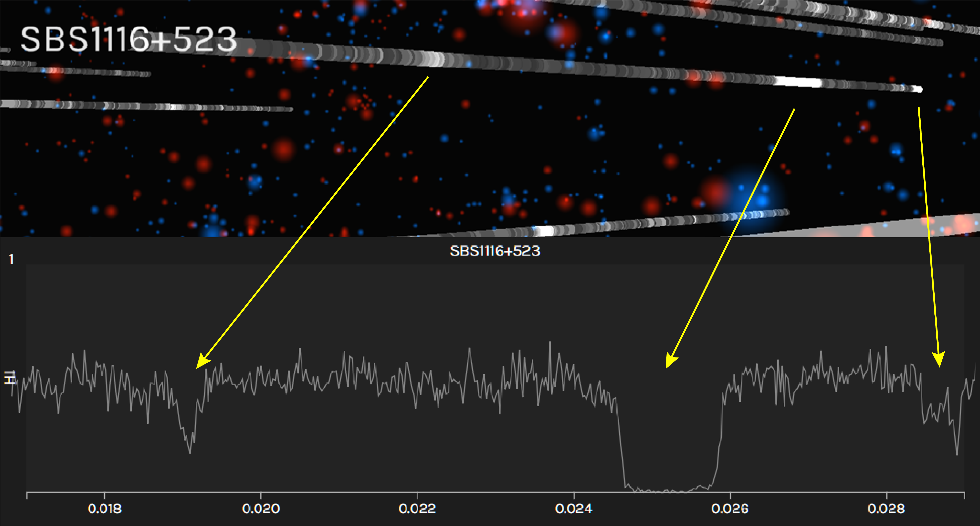Viewport: 980px width, 526px height.
Task: Click the large SBS1116+523 skewer label
Action: click(128, 39)
